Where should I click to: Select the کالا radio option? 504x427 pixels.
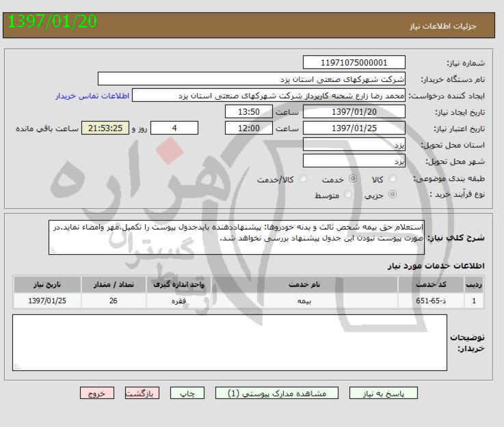click(x=393, y=179)
